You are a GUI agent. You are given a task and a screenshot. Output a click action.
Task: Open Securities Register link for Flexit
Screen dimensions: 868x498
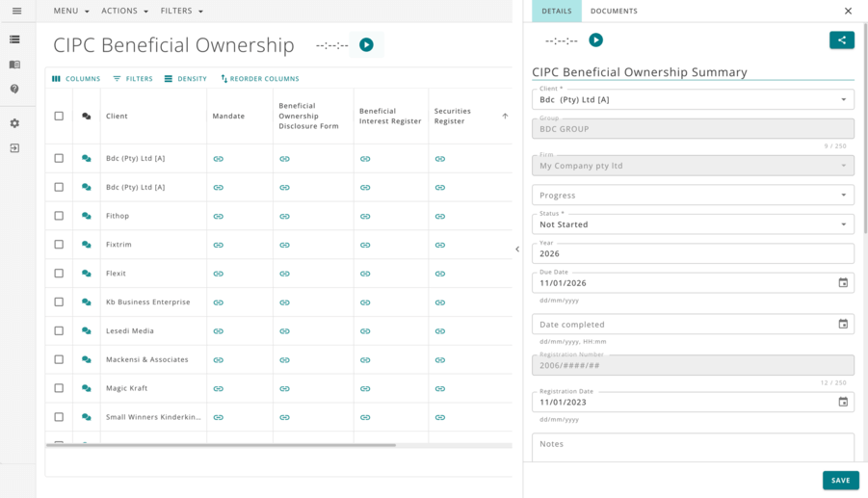(440, 274)
